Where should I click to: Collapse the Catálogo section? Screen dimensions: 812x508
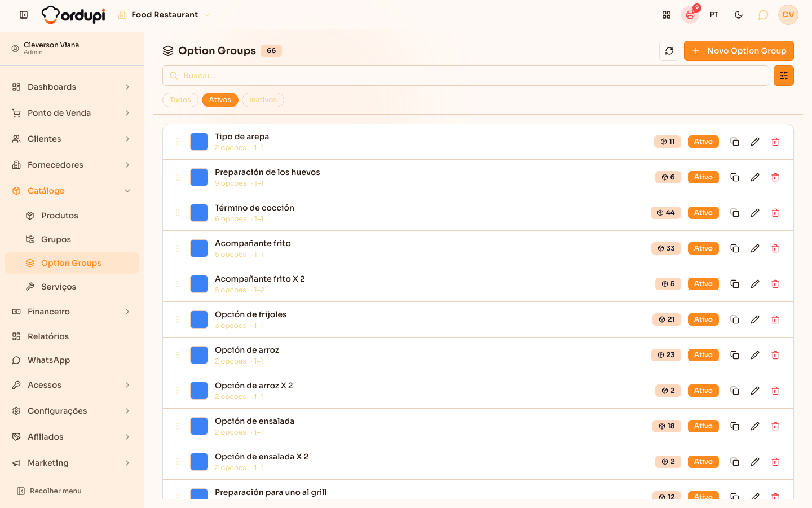(x=72, y=191)
